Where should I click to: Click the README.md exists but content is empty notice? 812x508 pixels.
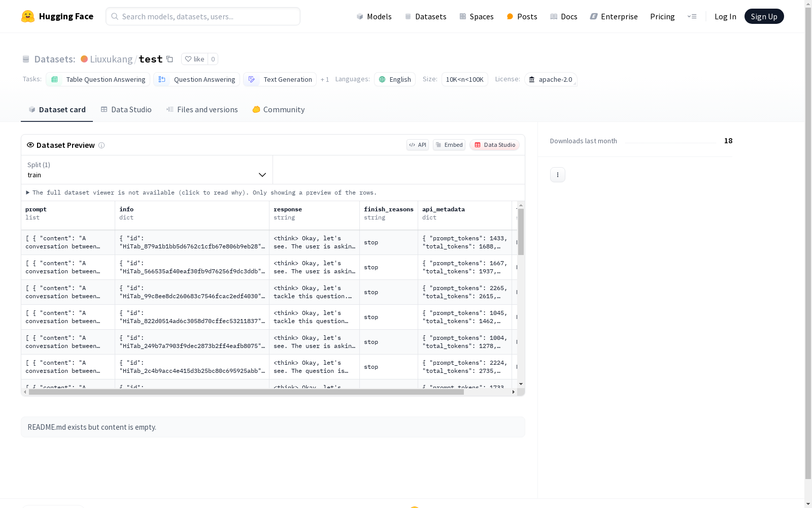[x=273, y=427]
